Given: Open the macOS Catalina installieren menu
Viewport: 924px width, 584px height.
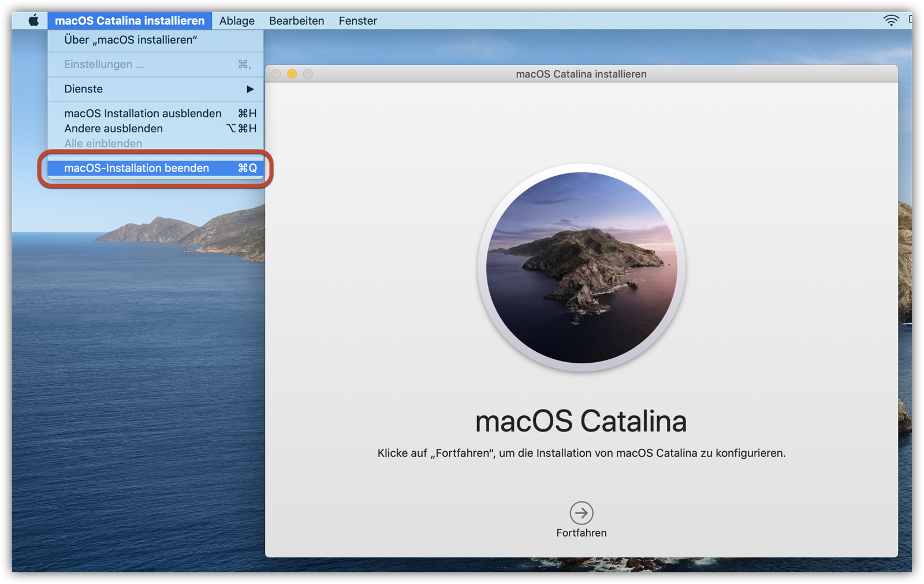Looking at the screenshot, I should point(129,21).
